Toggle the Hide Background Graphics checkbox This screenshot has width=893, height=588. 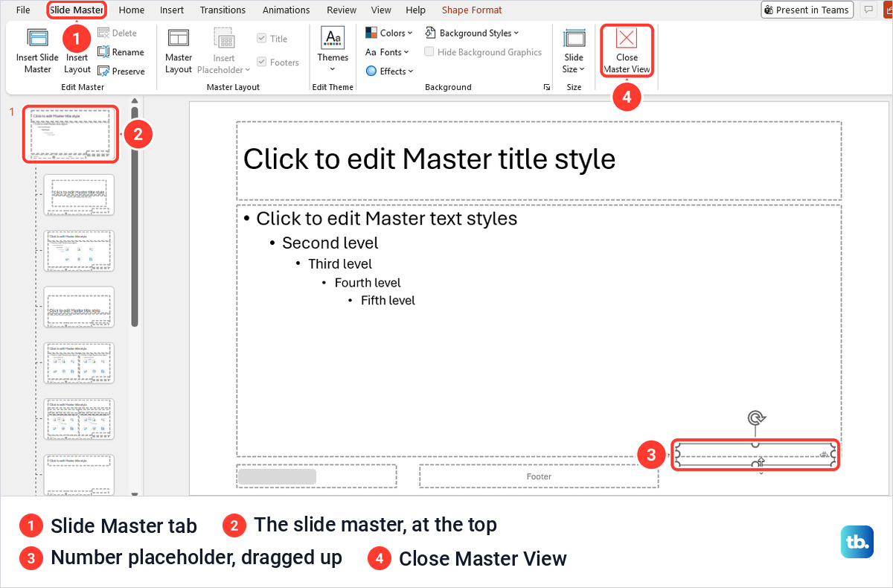429,52
